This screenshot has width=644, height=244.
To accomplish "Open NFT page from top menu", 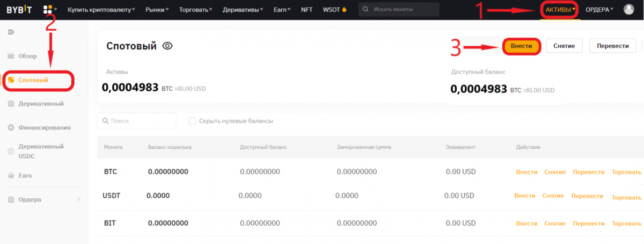I will 307,10.
